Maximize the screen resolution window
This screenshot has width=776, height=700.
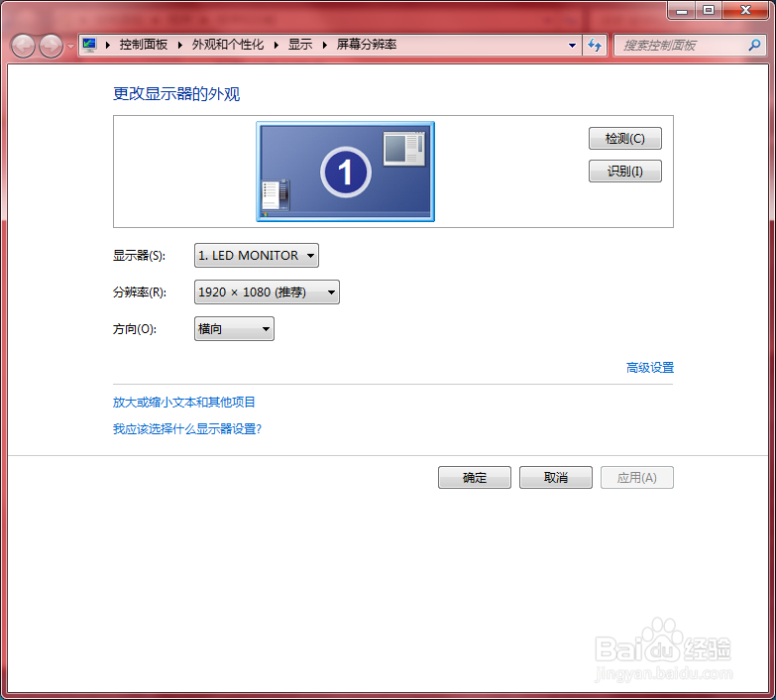(x=709, y=10)
